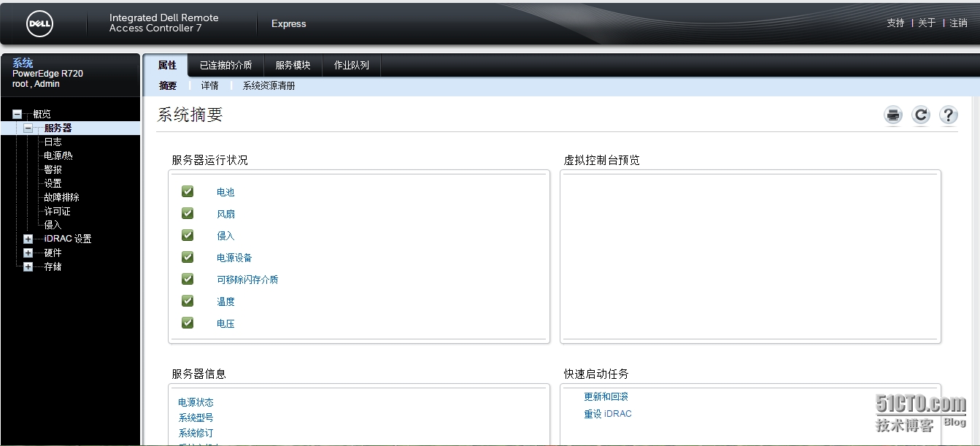Click the green check icon beside 电池
The image size is (980, 446).
pyautogui.click(x=188, y=191)
